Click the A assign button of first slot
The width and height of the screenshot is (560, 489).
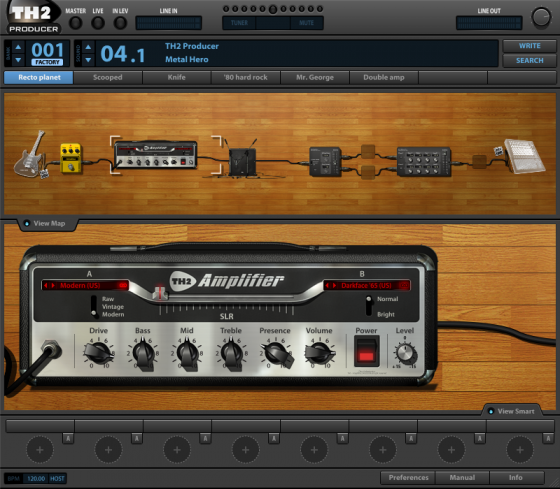68,438
